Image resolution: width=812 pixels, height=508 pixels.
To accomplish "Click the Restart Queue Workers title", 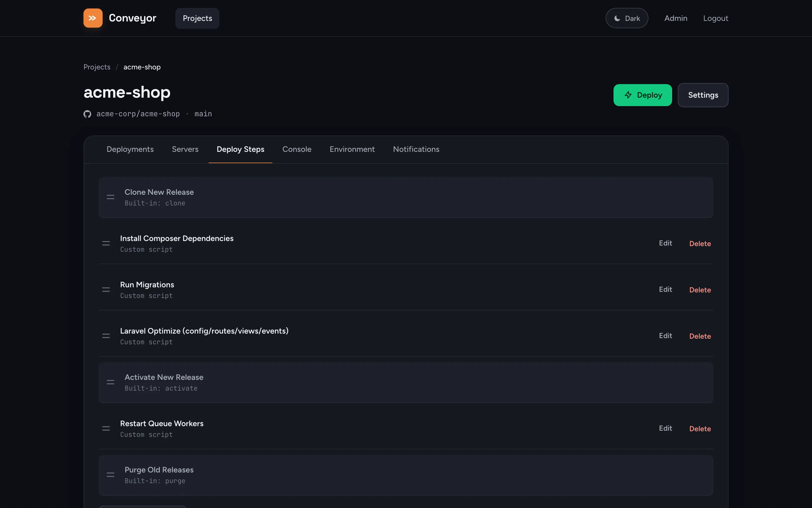I will click(x=162, y=424).
